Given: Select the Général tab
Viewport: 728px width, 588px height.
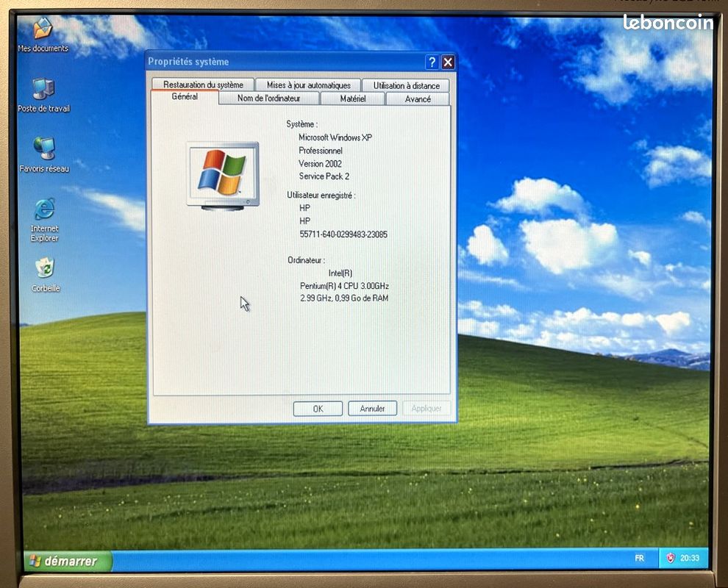Looking at the screenshot, I should pyautogui.click(x=185, y=96).
